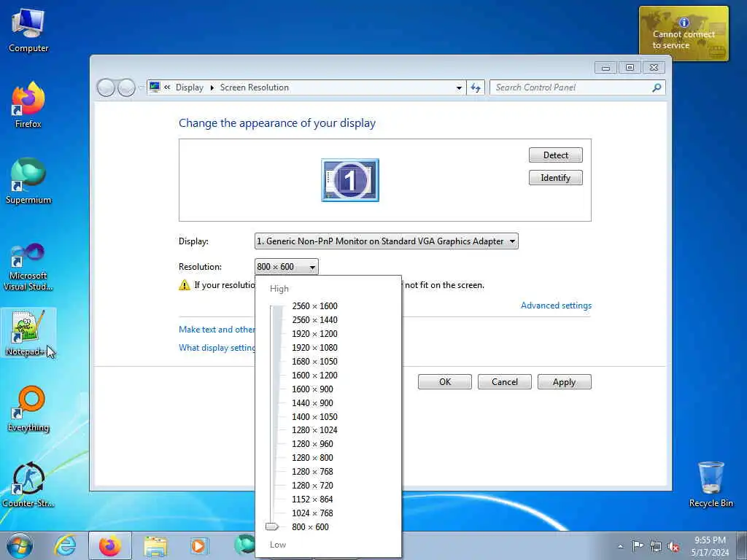Choose 1600 × 1200 in resolution list
The image size is (747, 560).
[x=314, y=376]
